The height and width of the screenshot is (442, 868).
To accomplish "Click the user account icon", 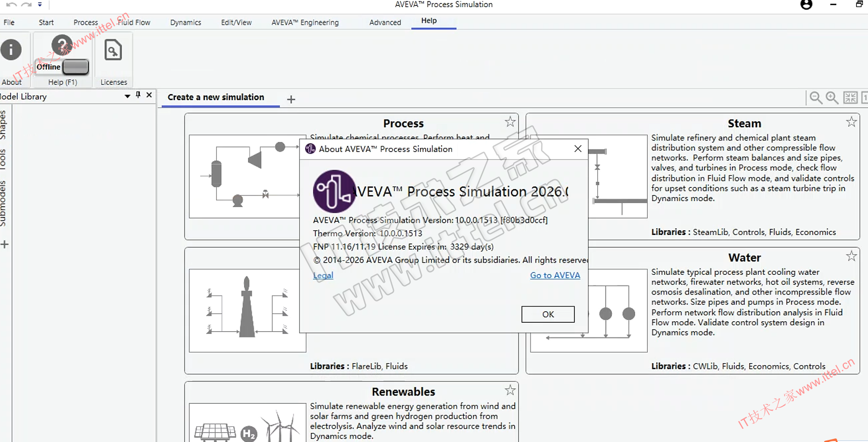I will 806,5.
